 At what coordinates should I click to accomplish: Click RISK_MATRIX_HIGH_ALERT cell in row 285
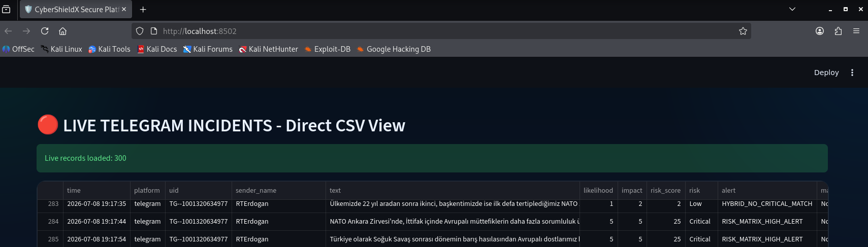[x=767, y=239]
